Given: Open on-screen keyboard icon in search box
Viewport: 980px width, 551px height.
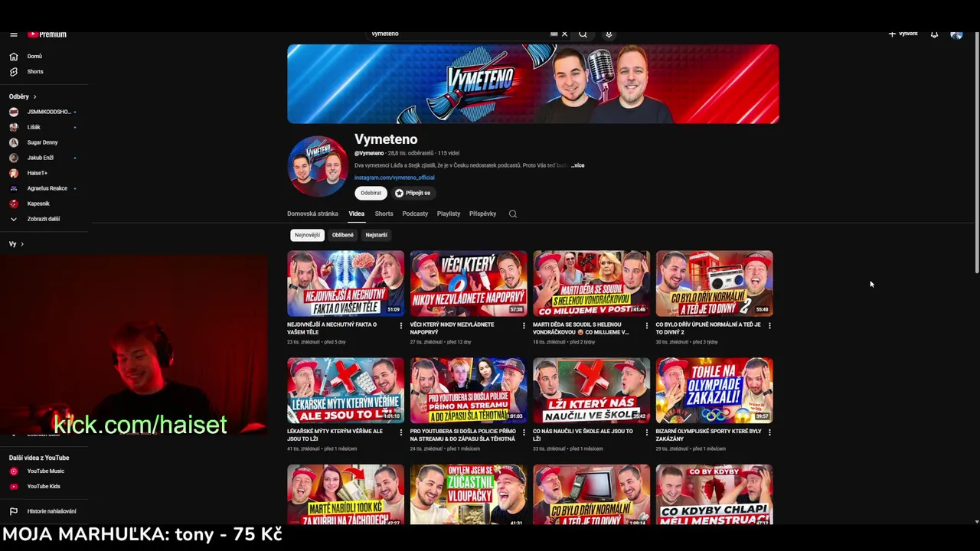Looking at the screenshot, I should [554, 34].
